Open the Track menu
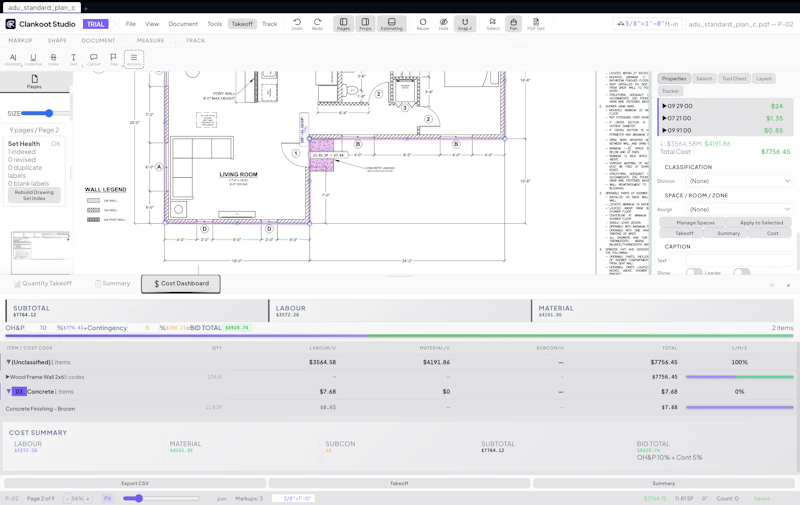This screenshot has height=505, width=800. pos(269,24)
